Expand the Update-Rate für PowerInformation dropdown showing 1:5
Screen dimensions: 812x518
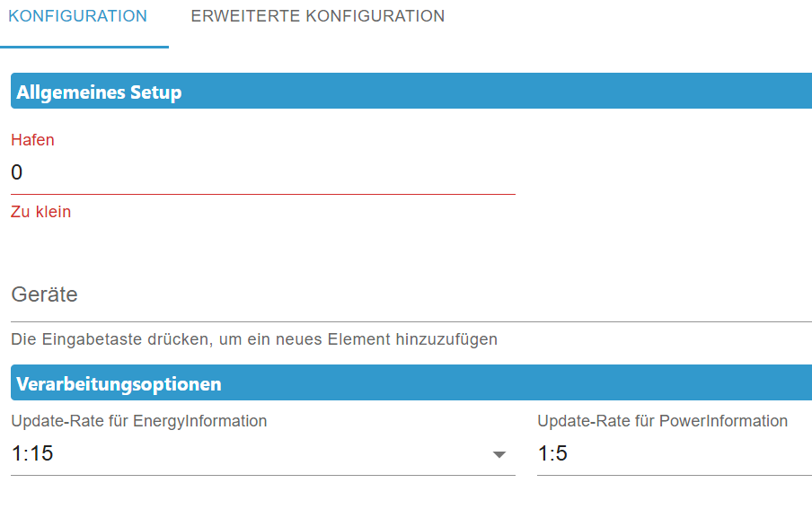[x=674, y=454]
